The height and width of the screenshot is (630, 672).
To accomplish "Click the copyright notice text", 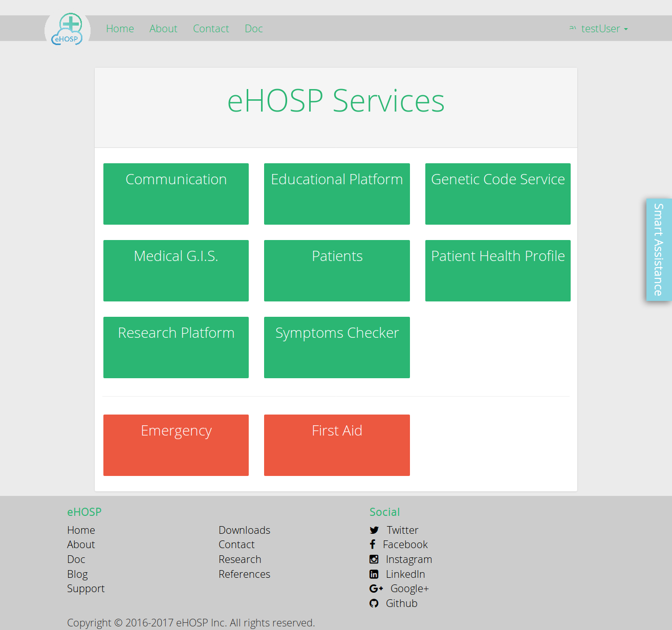I will pos(191,623).
